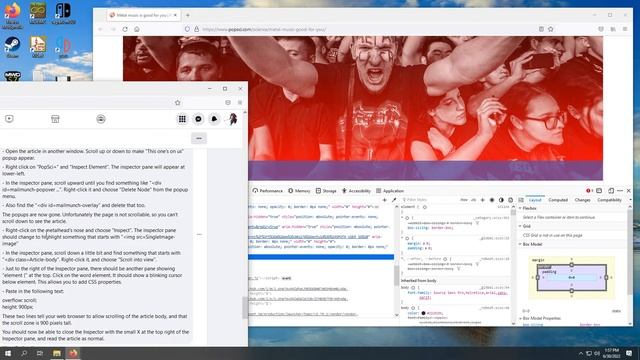This screenshot has height=360, width=640.
Task: Click the Filter Styles input field
Action: pyautogui.click(x=429, y=200)
